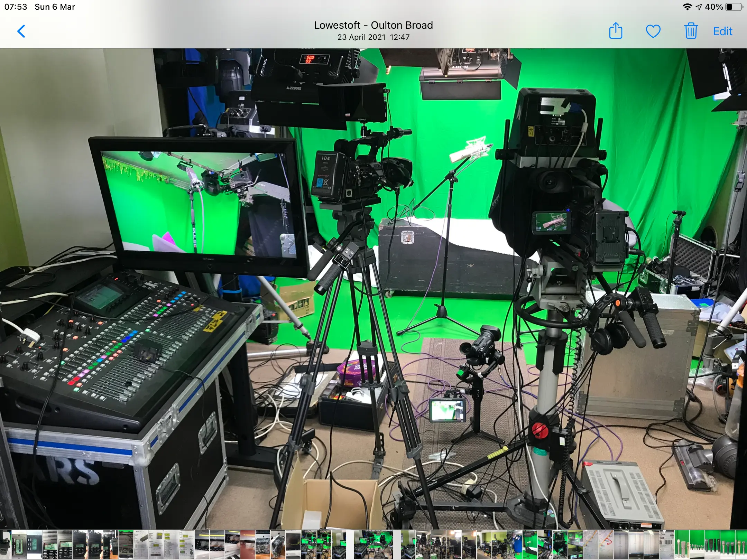Tap the Lowestoft - Oulton Broad title
747x560 pixels.
[x=373, y=25]
